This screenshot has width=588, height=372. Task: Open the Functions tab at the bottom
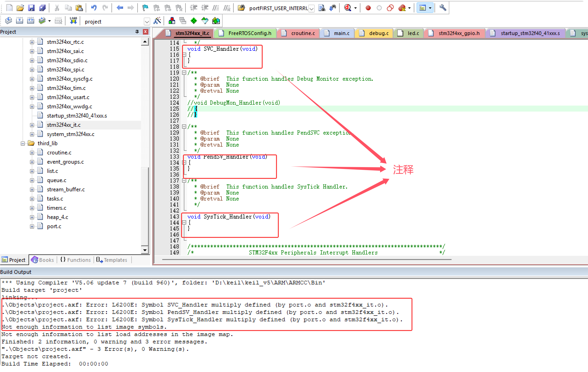point(78,260)
